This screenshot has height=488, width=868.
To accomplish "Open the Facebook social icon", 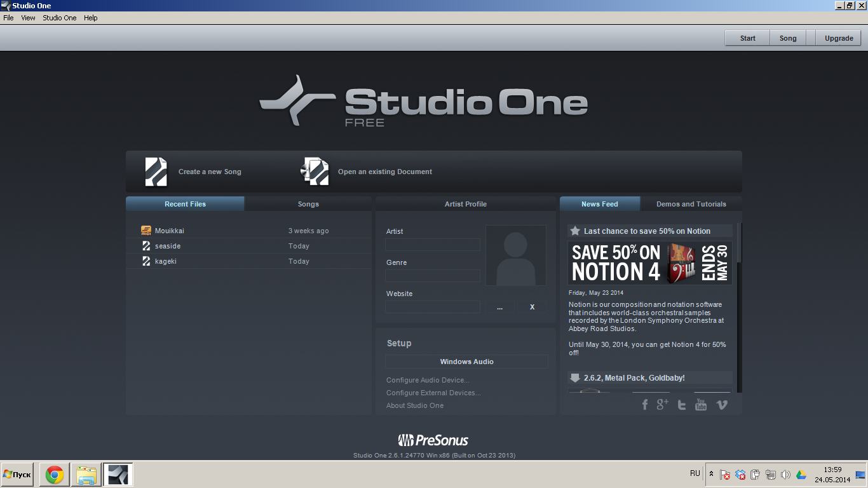I will pyautogui.click(x=645, y=405).
